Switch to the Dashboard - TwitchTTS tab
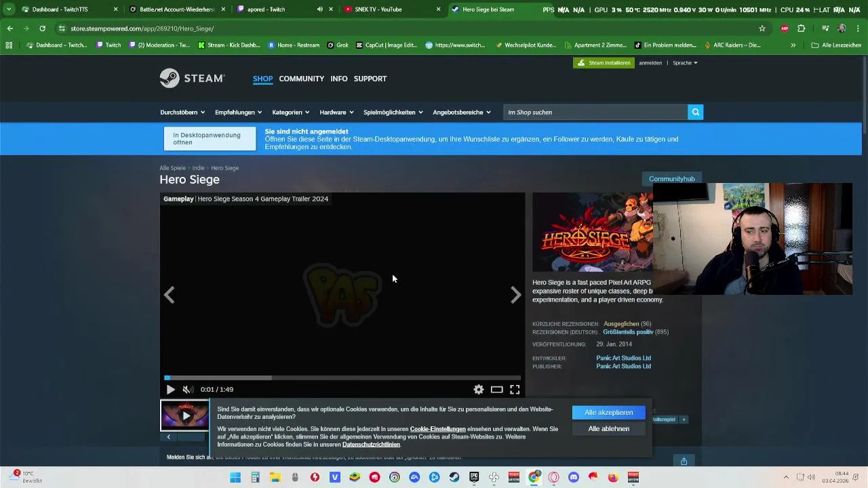 point(69,9)
